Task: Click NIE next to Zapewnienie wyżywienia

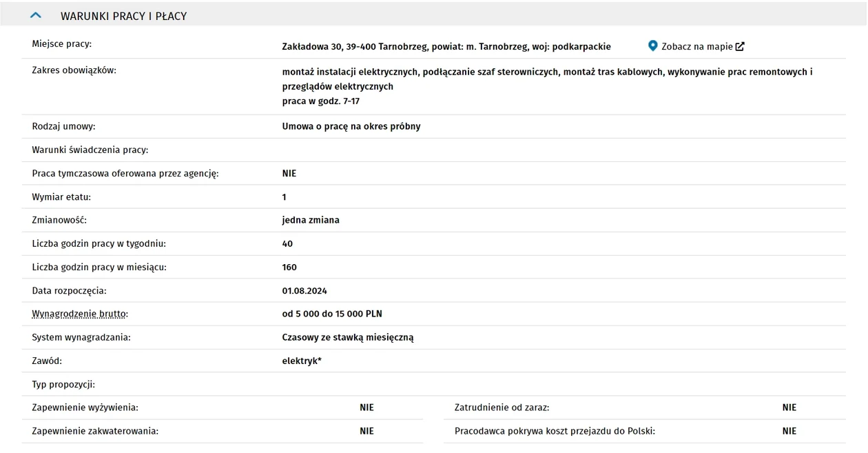Action: (x=366, y=408)
